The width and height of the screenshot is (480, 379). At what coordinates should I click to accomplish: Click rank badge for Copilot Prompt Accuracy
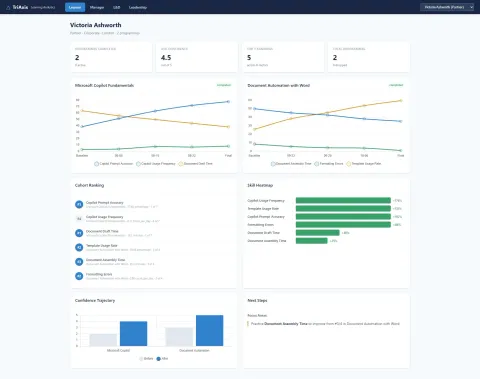pyautogui.click(x=79, y=204)
